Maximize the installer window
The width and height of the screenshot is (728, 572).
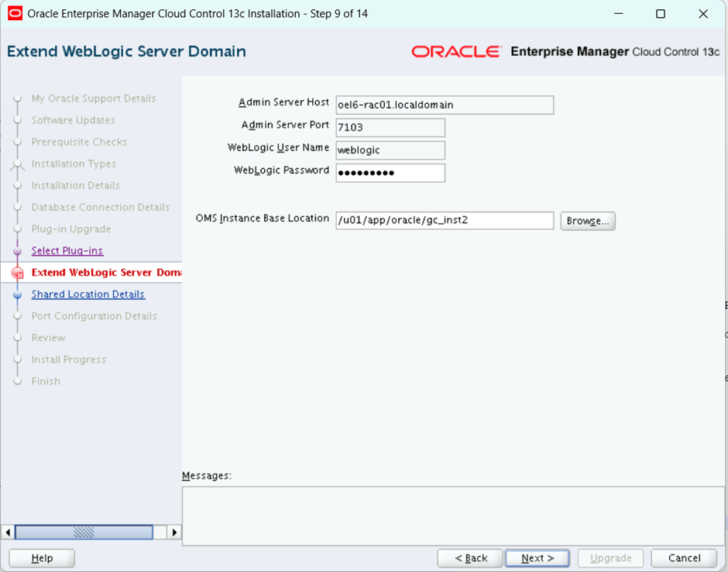[660, 14]
